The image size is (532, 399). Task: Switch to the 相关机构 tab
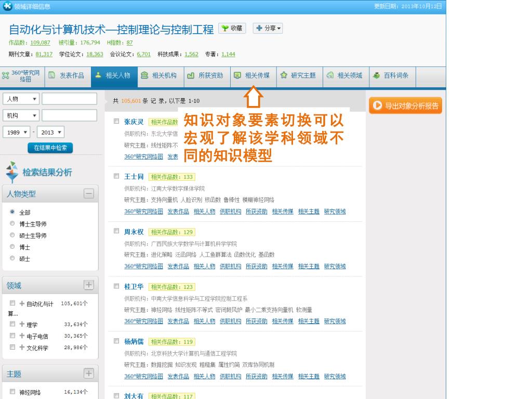click(161, 77)
